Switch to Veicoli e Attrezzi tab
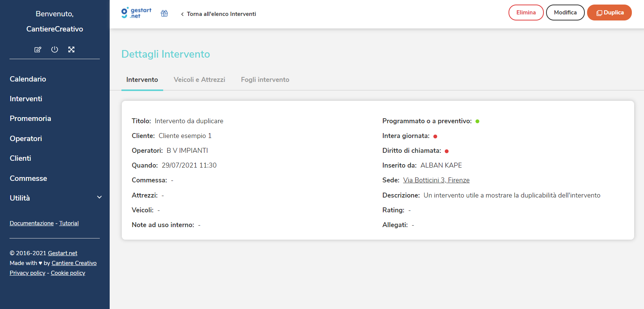The height and width of the screenshot is (309, 644). [199, 80]
